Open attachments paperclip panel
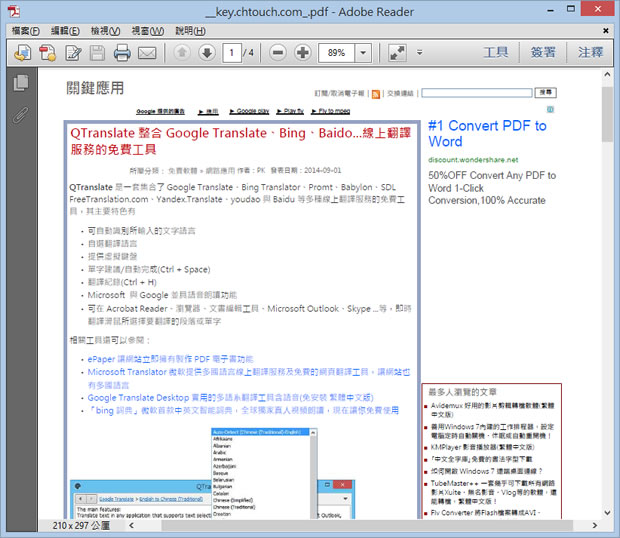This screenshot has height=538, width=620. click(21, 115)
